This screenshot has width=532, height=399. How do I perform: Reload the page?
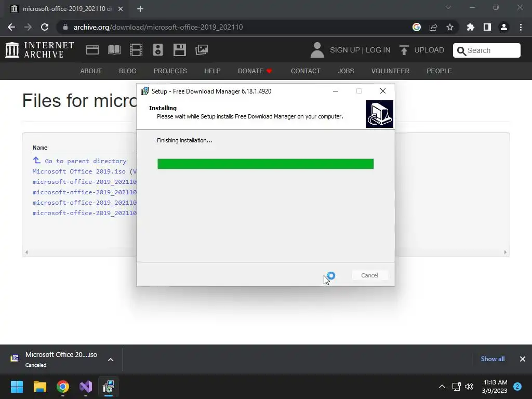tap(45, 27)
